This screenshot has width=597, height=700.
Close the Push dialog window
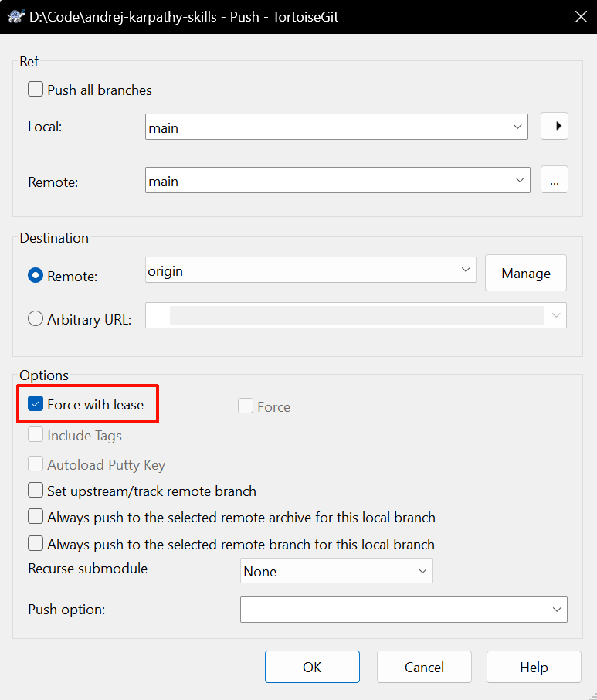(581, 17)
